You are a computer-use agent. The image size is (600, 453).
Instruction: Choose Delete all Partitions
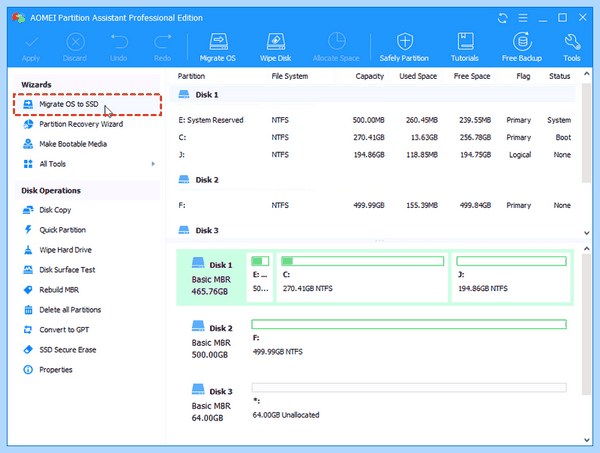click(70, 310)
